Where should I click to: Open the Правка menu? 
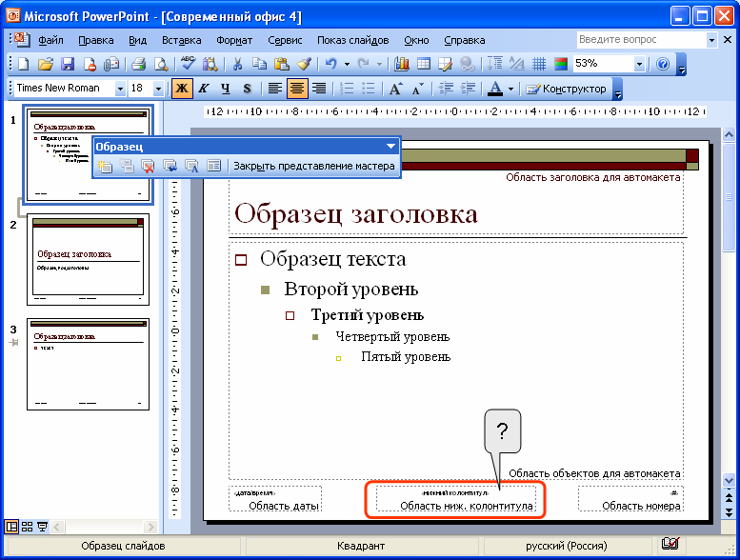96,41
